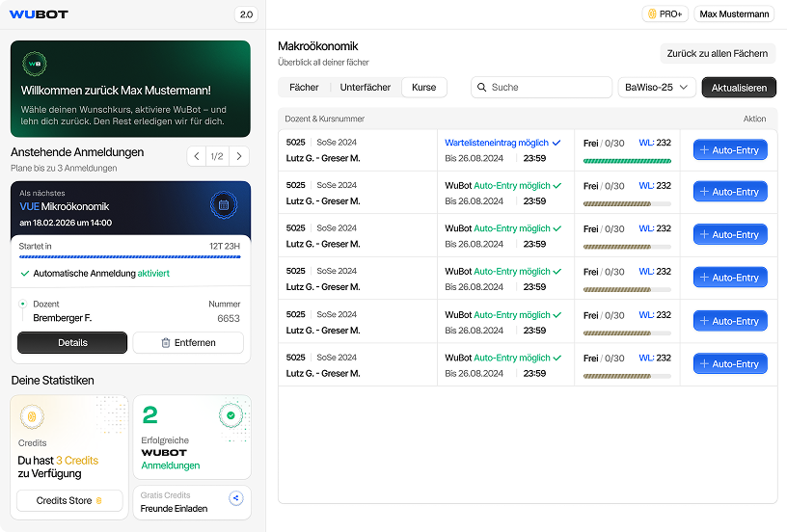This screenshot has width=787, height=532.
Task: Click the course number 6653
Action: pos(229,318)
